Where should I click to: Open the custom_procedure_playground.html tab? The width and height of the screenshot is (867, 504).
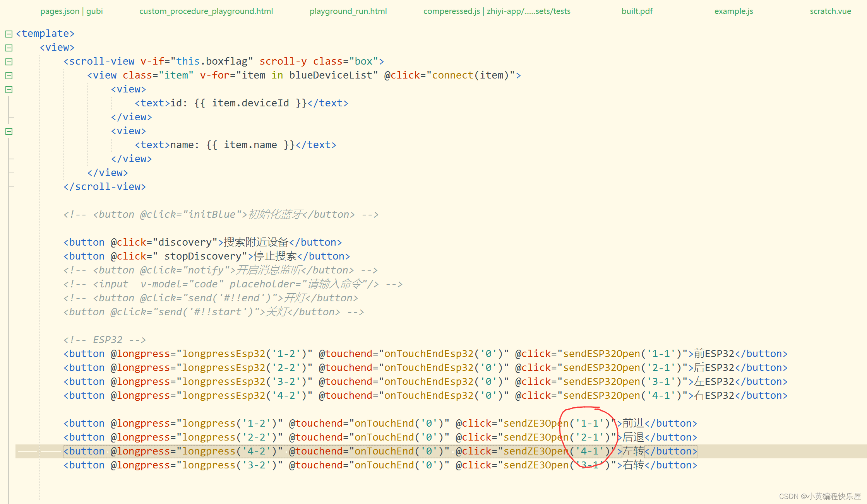(206, 11)
